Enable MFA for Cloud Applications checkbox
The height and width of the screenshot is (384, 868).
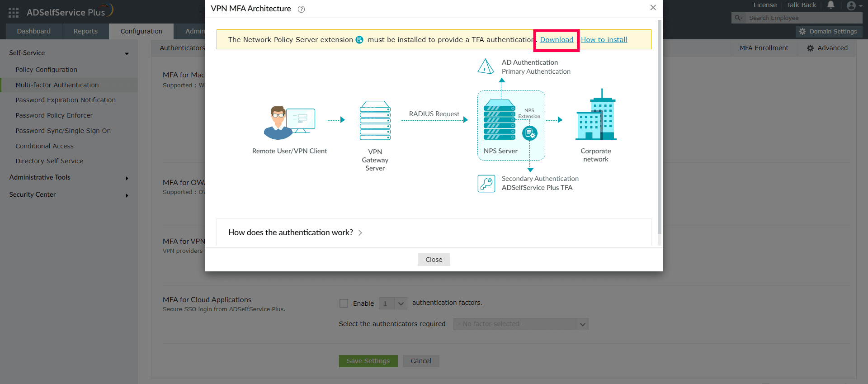pyautogui.click(x=344, y=303)
